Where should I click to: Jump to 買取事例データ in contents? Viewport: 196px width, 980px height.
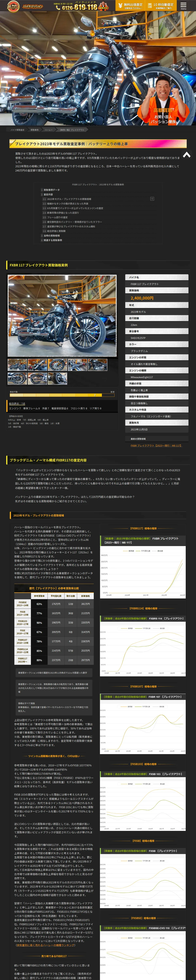tap(51, 189)
